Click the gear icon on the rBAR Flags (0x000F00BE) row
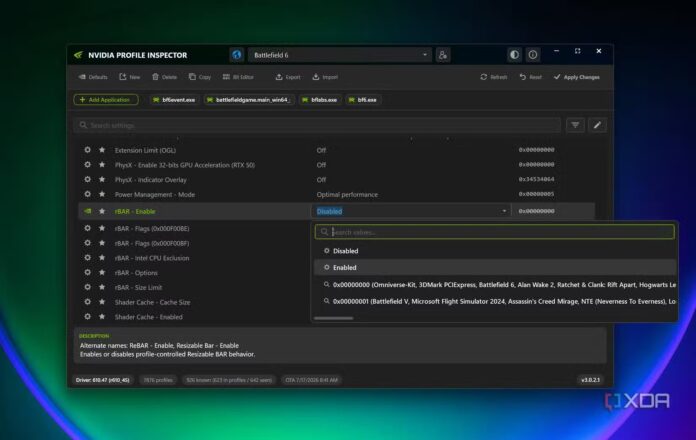This screenshot has width=696, height=440. coord(87,228)
